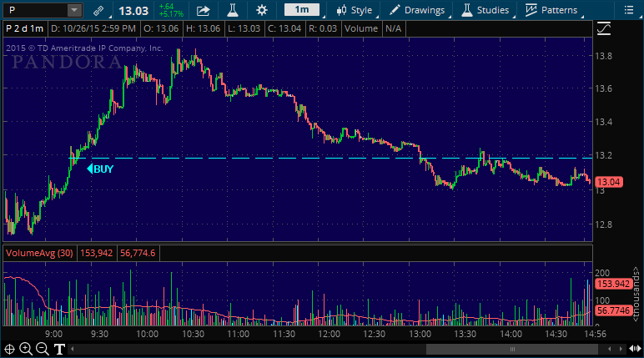Click the H: 13.06 high value
This screenshot has height=358, width=644.
click(204, 28)
